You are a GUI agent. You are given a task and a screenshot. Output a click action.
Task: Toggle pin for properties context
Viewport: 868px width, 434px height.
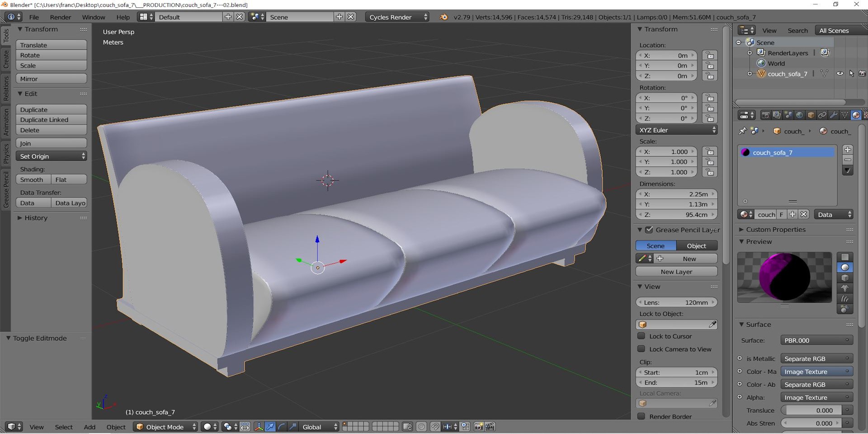point(742,131)
